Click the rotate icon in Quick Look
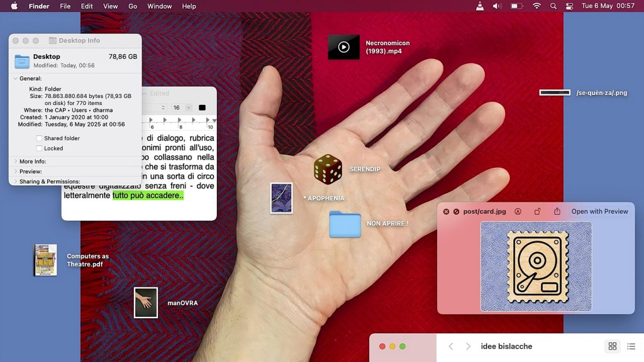644x362 pixels. click(537, 212)
